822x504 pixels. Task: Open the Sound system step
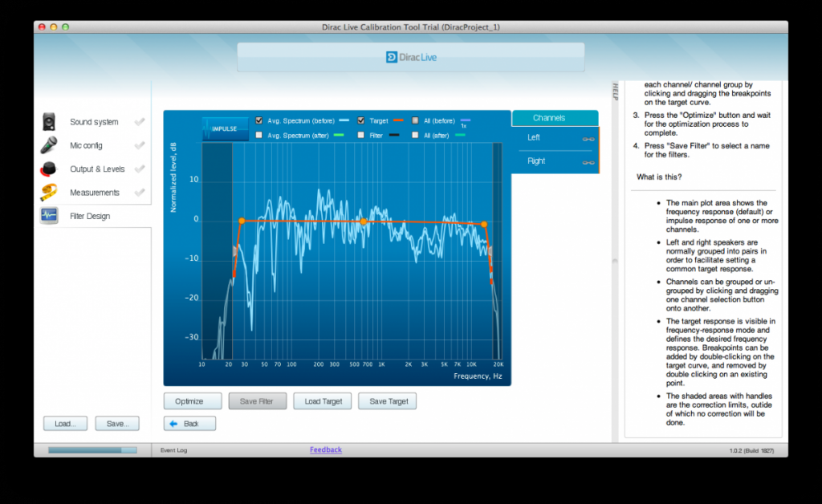(x=95, y=121)
